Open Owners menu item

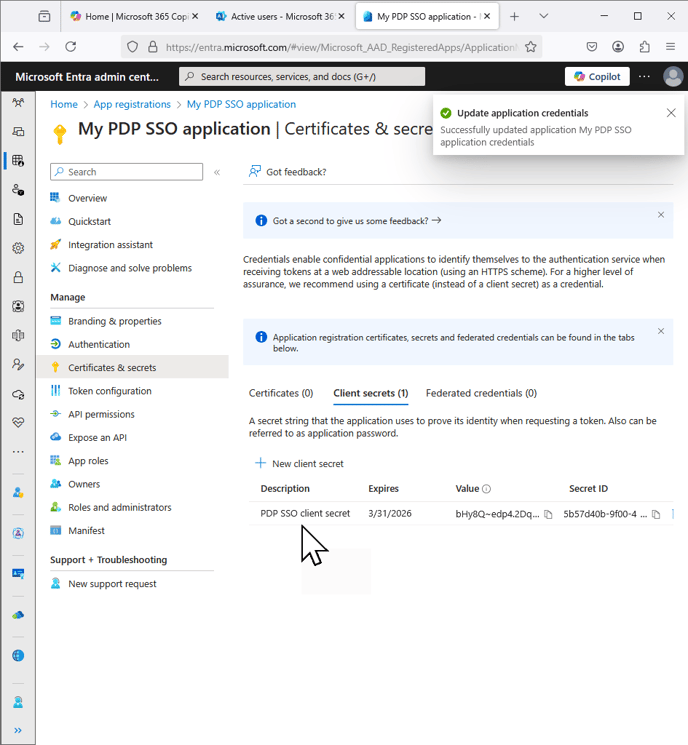[x=84, y=484]
